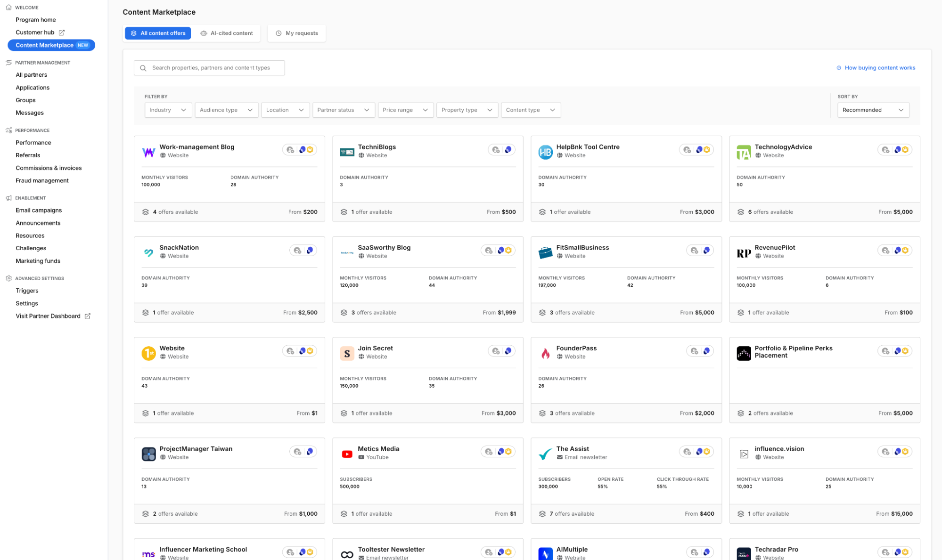Click 'From $15,000' on influence.vision card
942x560 pixels.
click(894, 514)
